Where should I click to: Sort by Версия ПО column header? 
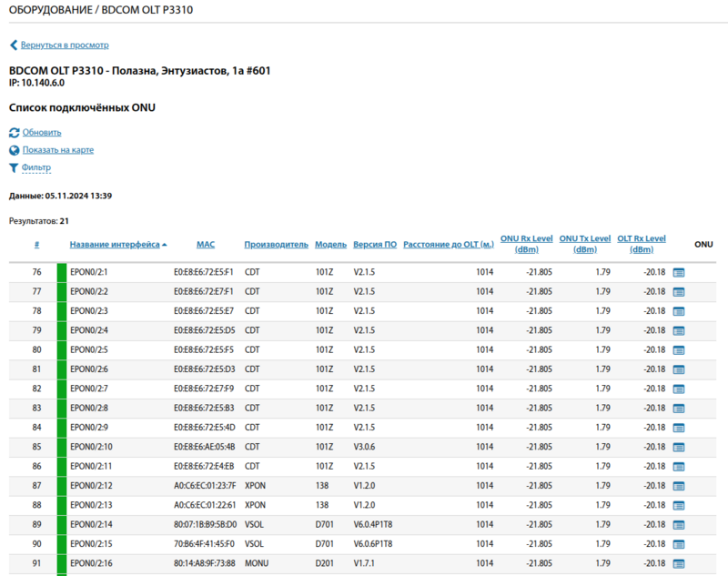(x=375, y=245)
